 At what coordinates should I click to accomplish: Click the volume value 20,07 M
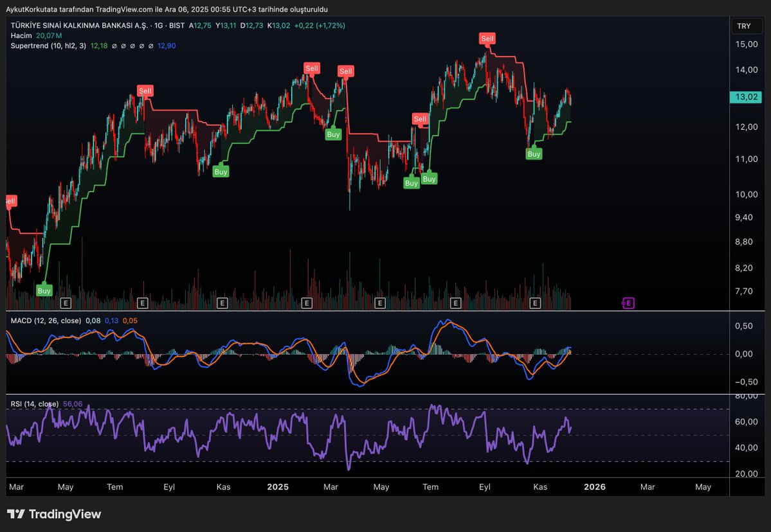pyautogui.click(x=49, y=36)
